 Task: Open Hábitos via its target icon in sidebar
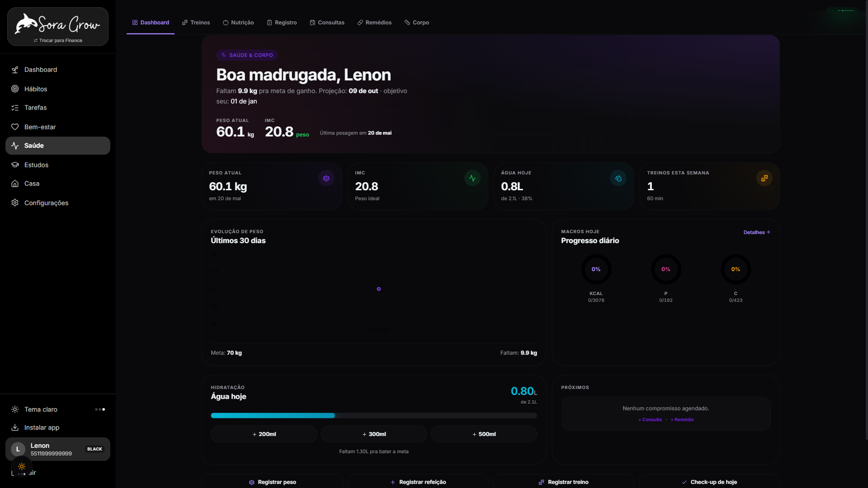[15, 89]
